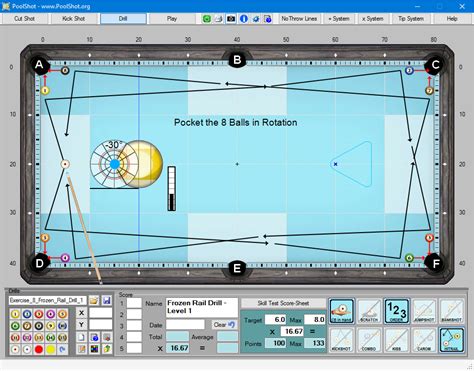
Task: Click the shot power gauge on table
Action: (172, 189)
